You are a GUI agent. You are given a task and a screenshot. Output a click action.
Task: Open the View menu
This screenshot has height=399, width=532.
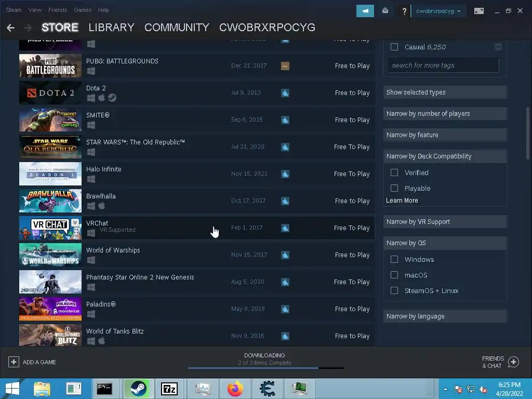point(35,10)
